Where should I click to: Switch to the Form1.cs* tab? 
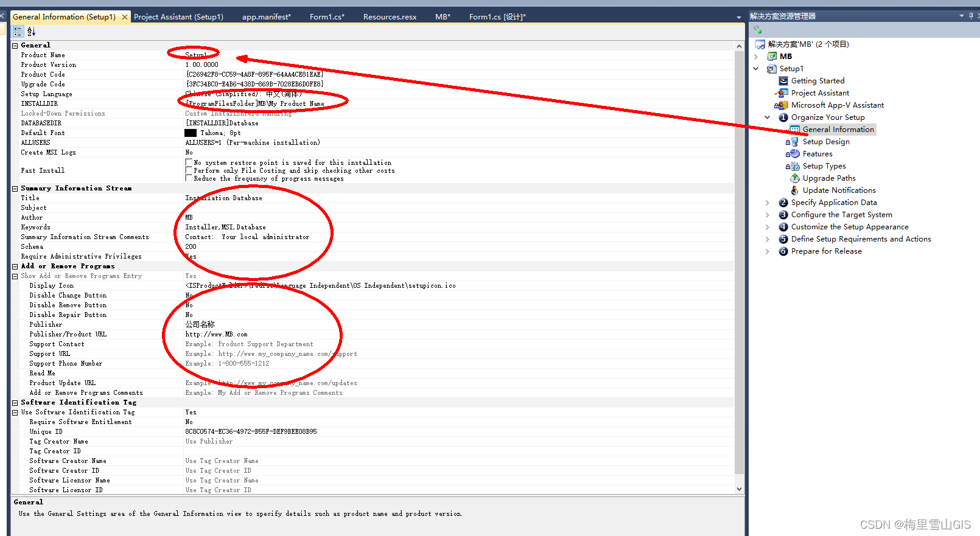click(327, 17)
